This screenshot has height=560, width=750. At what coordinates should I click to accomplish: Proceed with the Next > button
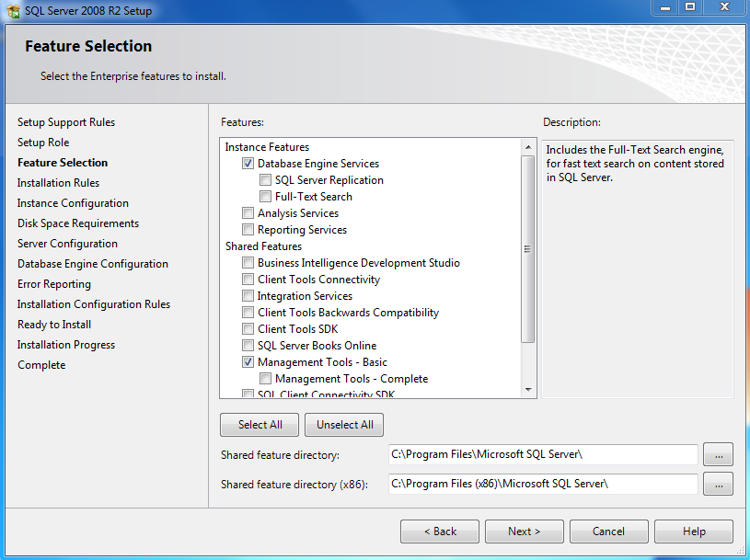coord(525,531)
